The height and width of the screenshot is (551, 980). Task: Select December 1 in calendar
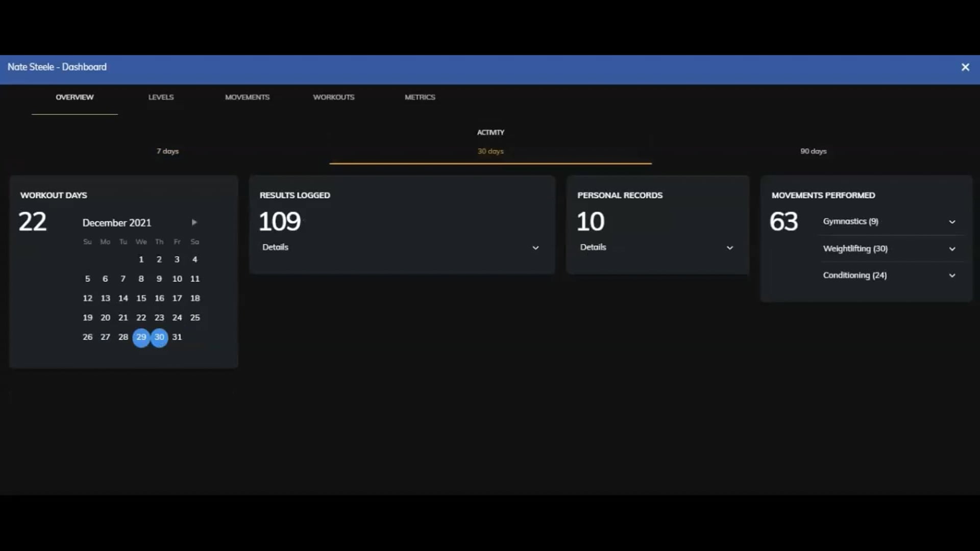(x=141, y=259)
